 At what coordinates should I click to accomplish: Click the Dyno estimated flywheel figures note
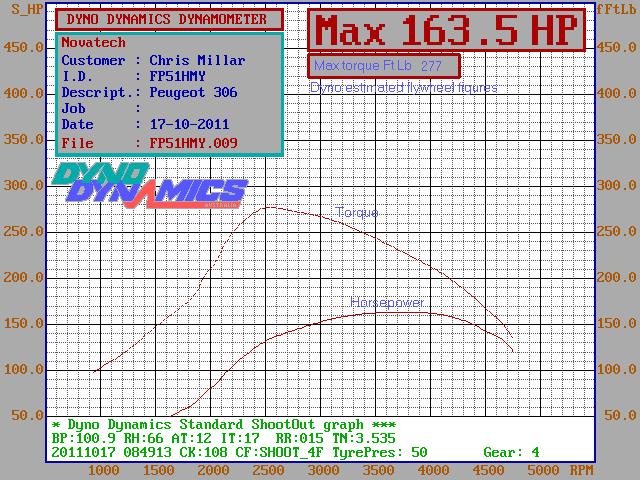403,88
